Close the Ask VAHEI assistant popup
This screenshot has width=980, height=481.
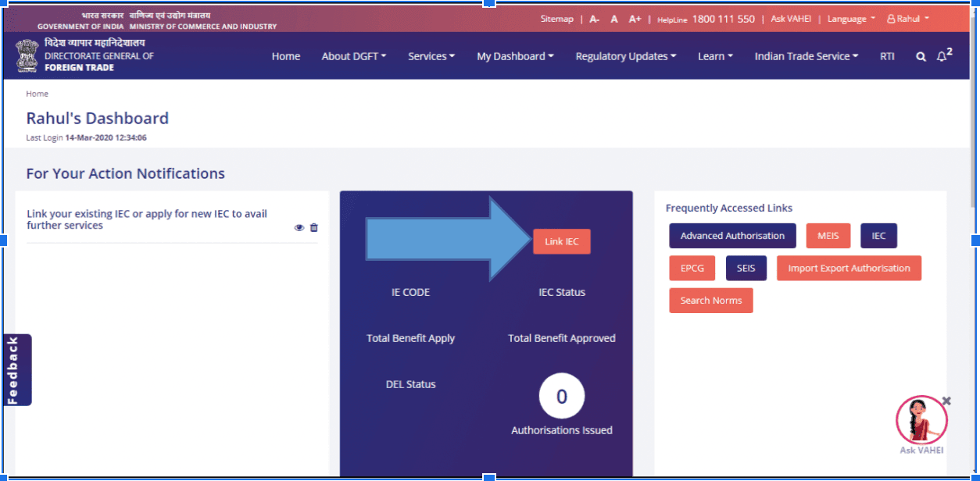pos(946,401)
